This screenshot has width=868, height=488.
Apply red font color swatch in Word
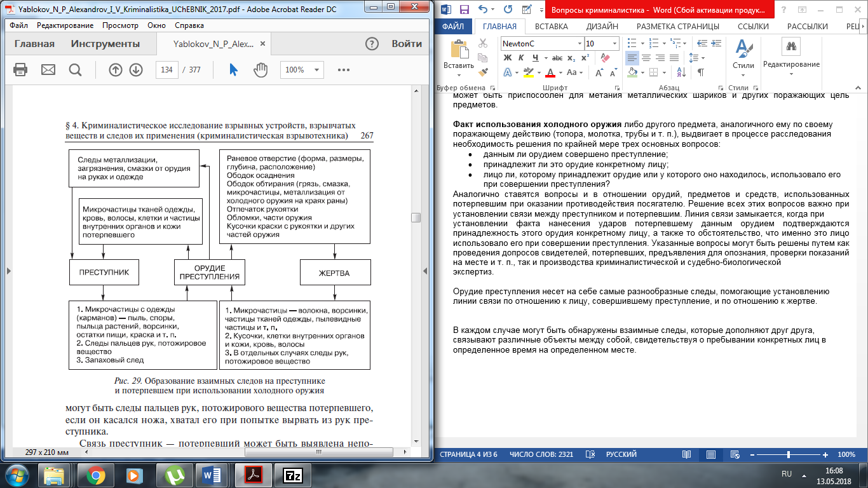[550, 72]
